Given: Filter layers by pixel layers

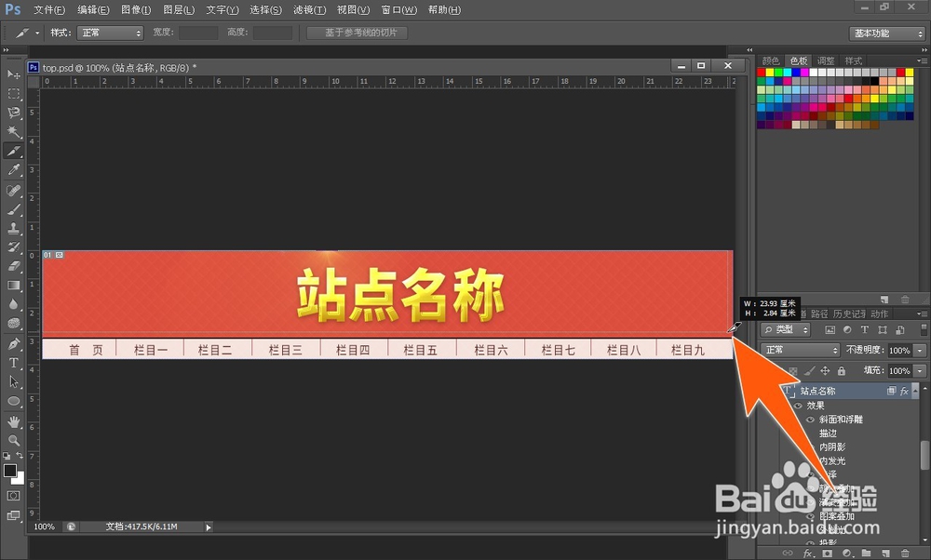Looking at the screenshot, I should point(830,330).
